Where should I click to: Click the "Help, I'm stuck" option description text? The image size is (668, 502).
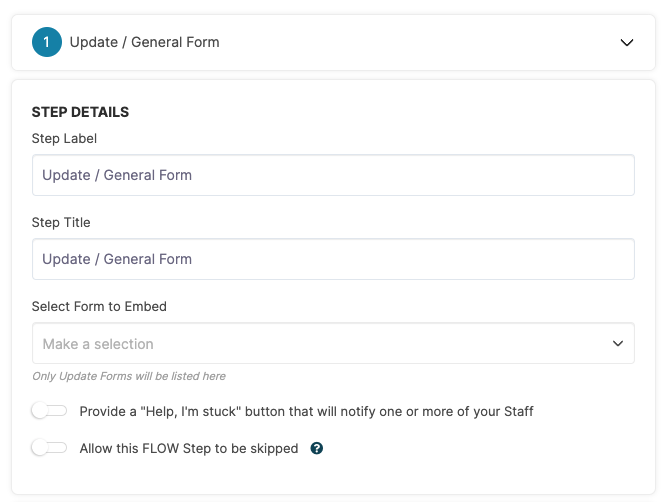tap(306, 411)
